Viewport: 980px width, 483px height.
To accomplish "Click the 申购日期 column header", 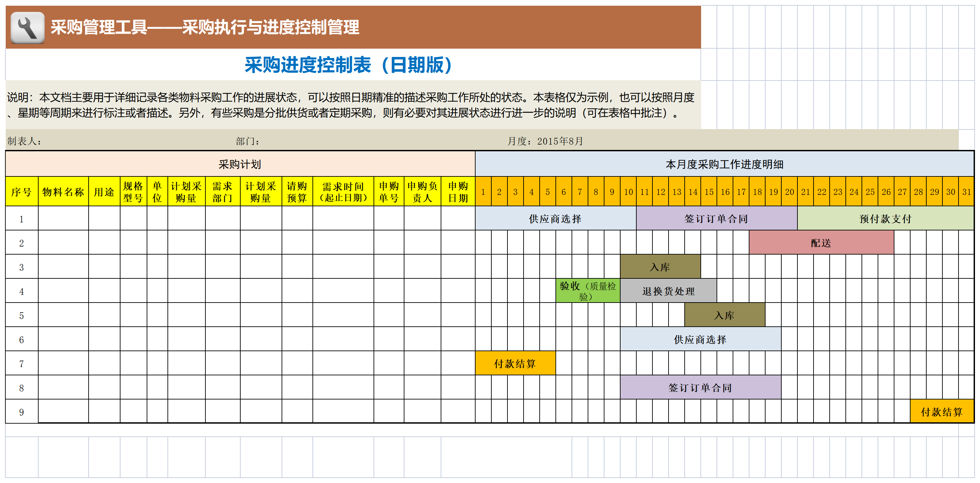I will [458, 192].
